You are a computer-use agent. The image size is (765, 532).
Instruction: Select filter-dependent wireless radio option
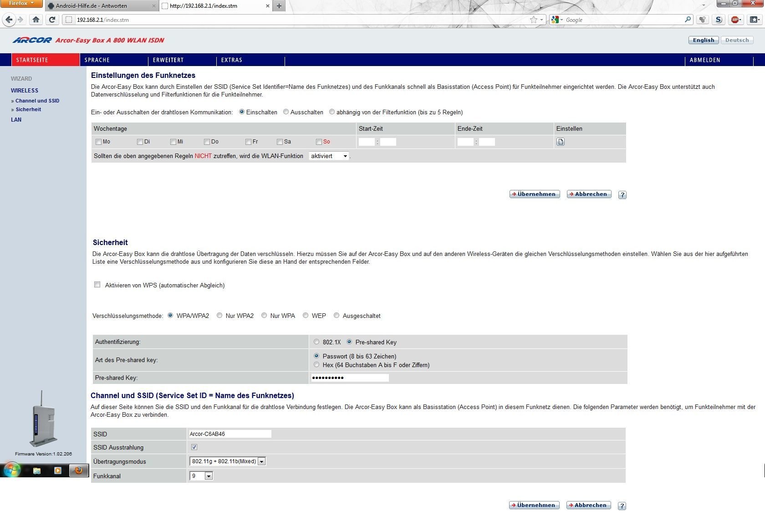tap(332, 112)
